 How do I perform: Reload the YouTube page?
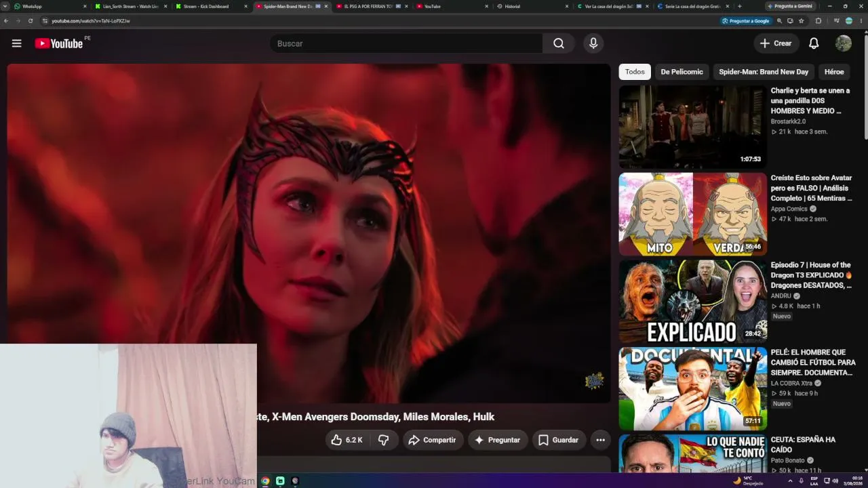point(31,21)
